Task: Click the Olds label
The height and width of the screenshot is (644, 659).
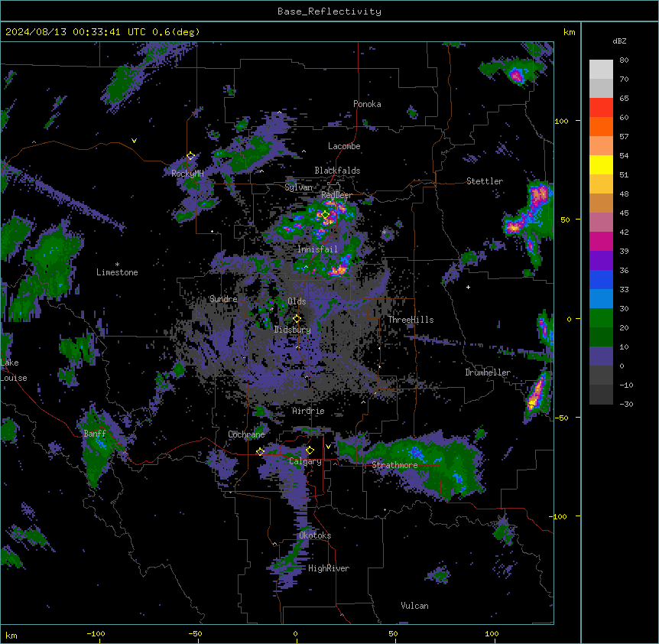Action: pyautogui.click(x=297, y=301)
